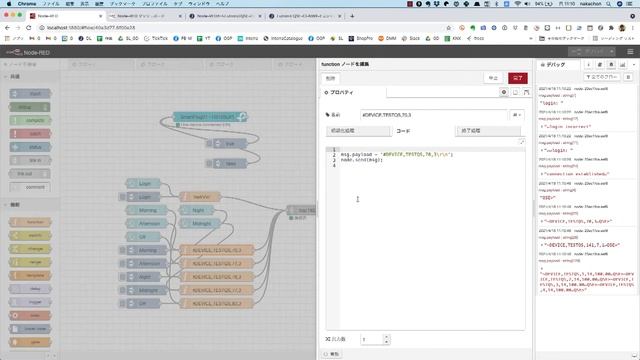This screenshot has height=360, width=640.
Task: Open the ファイル menu in macOS menu bar
Action: (x=51, y=3)
